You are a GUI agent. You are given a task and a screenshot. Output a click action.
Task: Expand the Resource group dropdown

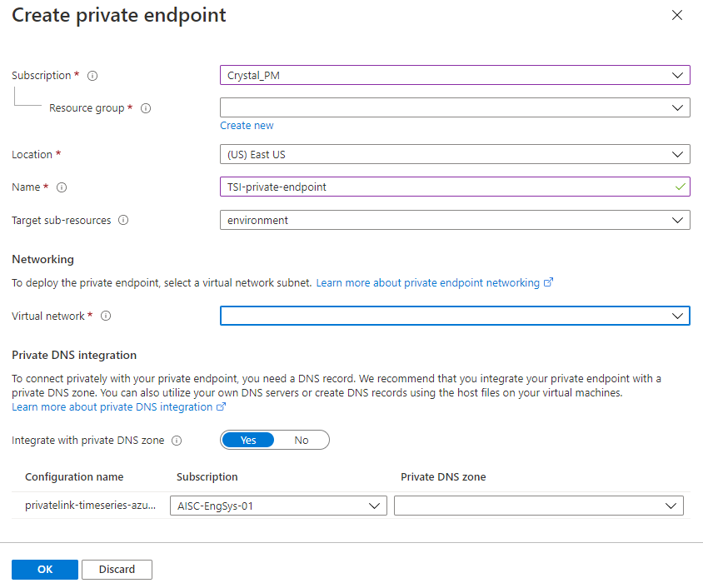[455, 107]
